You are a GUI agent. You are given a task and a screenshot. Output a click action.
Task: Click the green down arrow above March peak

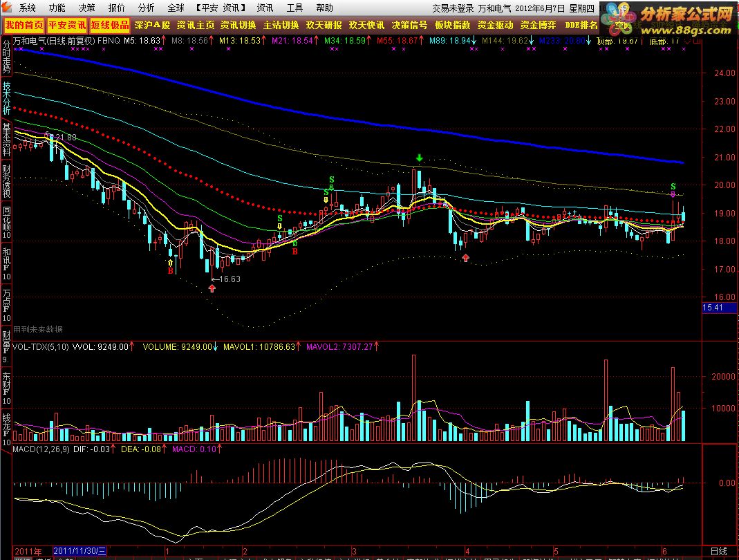click(420, 158)
